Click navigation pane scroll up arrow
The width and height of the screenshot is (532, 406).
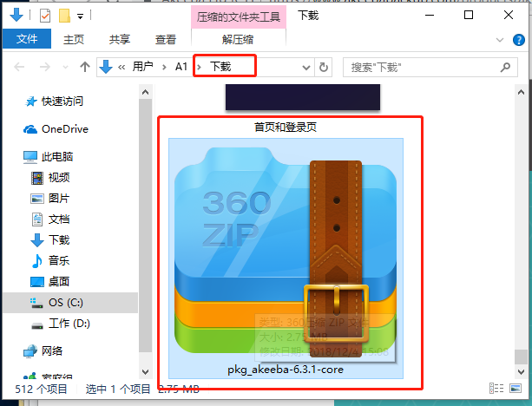pos(145,92)
